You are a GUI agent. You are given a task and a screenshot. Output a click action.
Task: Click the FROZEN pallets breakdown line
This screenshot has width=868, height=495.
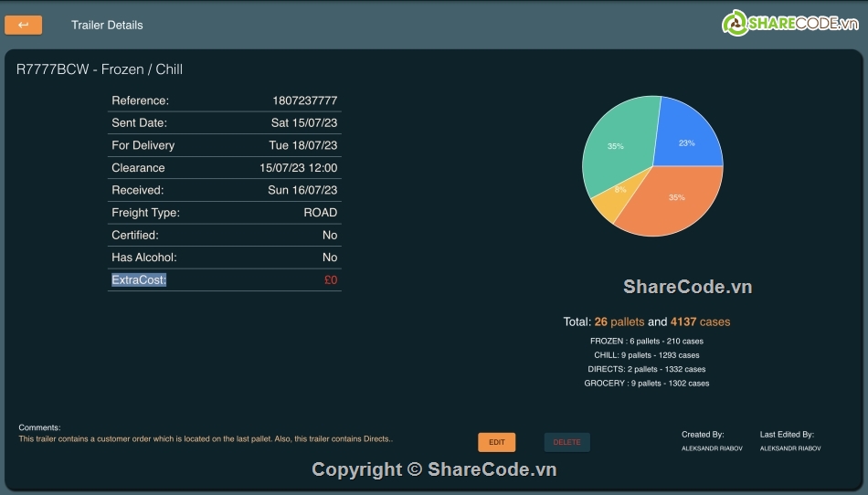(647, 342)
